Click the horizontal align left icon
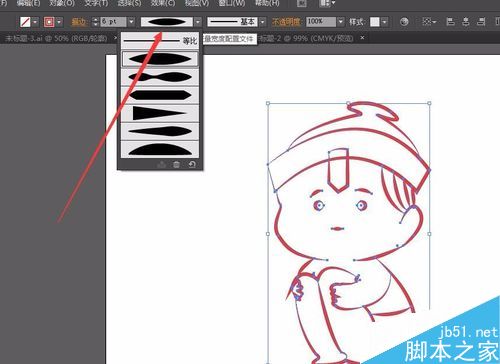 (x=451, y=22)
